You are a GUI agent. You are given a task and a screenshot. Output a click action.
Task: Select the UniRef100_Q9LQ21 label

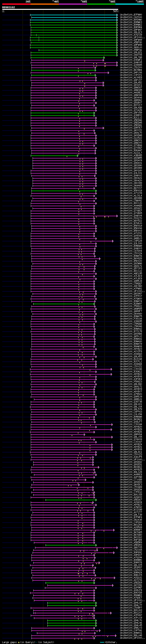(131, 53)
